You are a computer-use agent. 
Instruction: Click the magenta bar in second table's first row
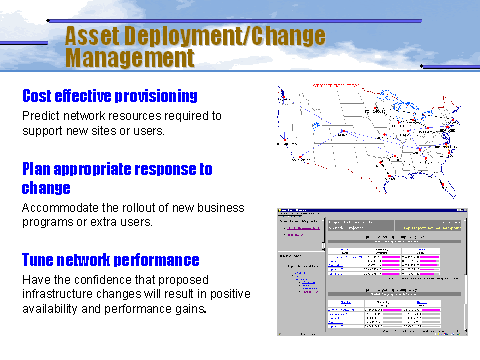pyautogui.click(x=392, y=310)
